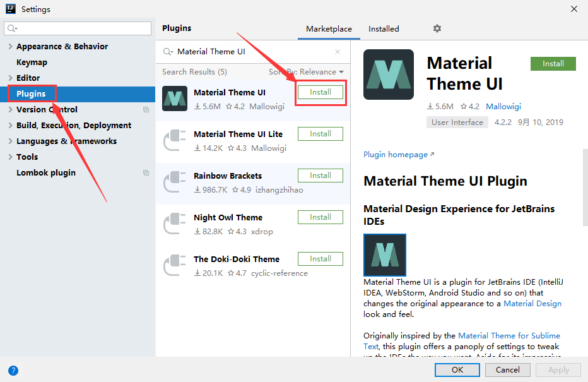Screen dimensions: 588x382
Task: Select Keymap in settings tree
Action: point(32,63)
